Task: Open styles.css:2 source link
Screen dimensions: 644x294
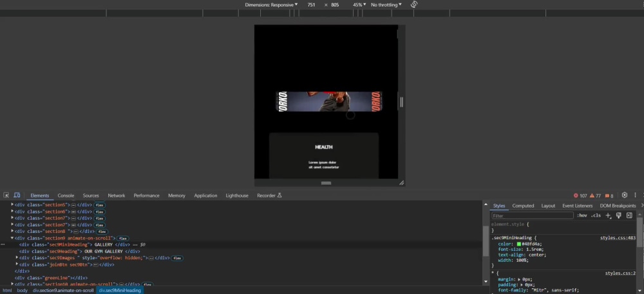Action: click(x=620, y=273)
